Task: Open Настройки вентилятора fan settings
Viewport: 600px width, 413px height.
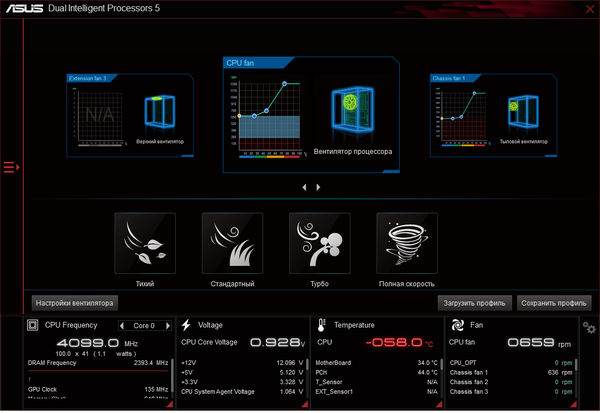Action: 75,303
